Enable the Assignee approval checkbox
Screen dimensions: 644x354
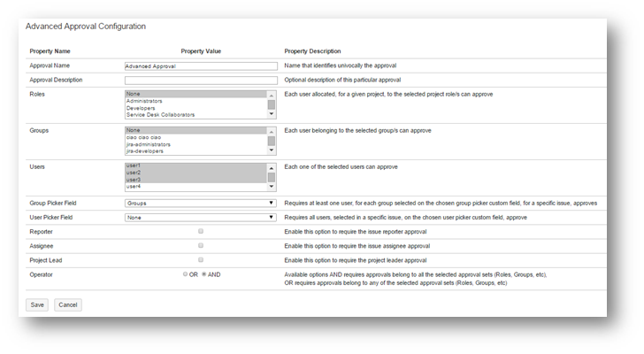pos(201,245)
